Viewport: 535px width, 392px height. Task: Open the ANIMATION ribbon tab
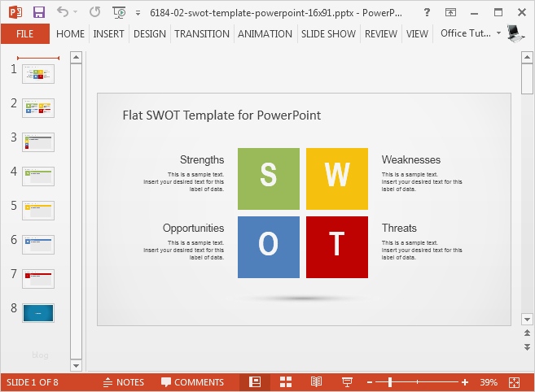[x=265, y=33]
